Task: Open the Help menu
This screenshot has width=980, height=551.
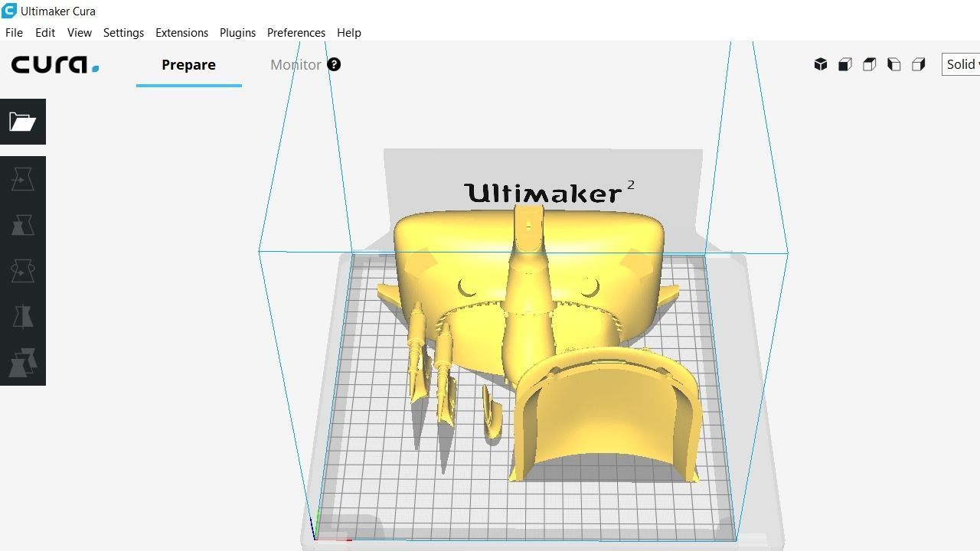Action: coord(349,32)
